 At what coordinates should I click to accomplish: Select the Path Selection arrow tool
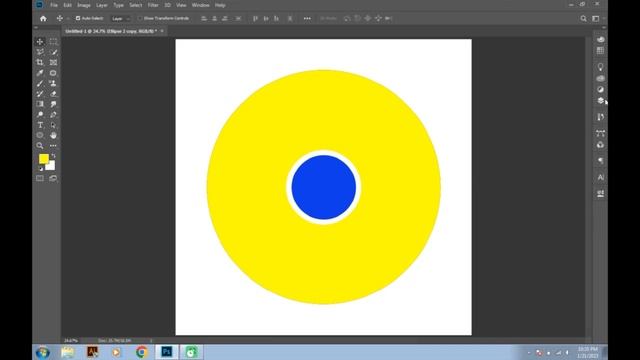pyautogui.click(x=53, y=125)
